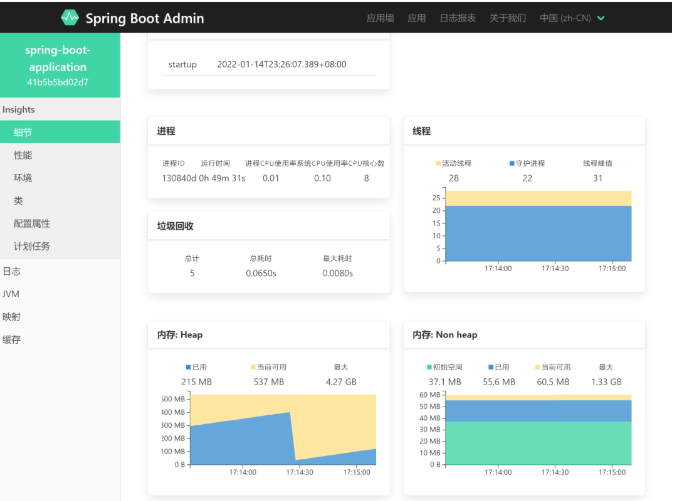
Task: Open 配置属性 in the sidebar
Action: [60, 223]
